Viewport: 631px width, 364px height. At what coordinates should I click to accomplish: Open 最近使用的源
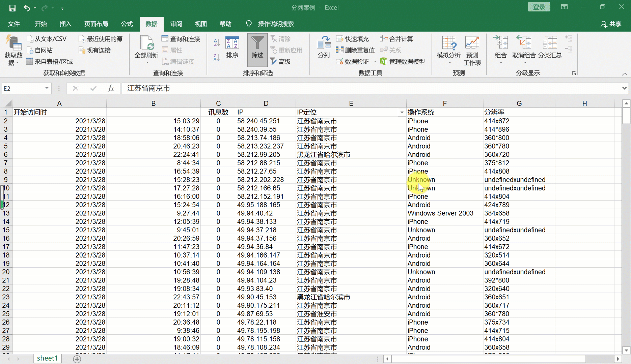pos(101,39)
